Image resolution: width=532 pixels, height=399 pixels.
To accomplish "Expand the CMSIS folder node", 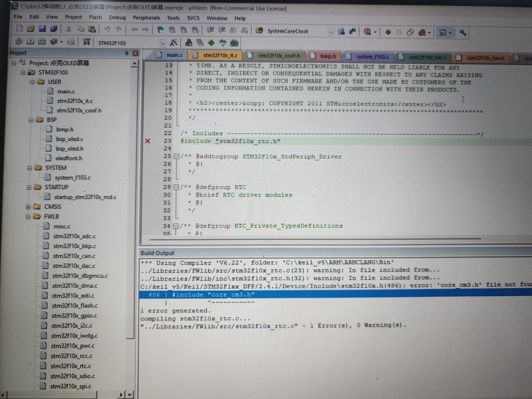I will [x=28, y=207].
